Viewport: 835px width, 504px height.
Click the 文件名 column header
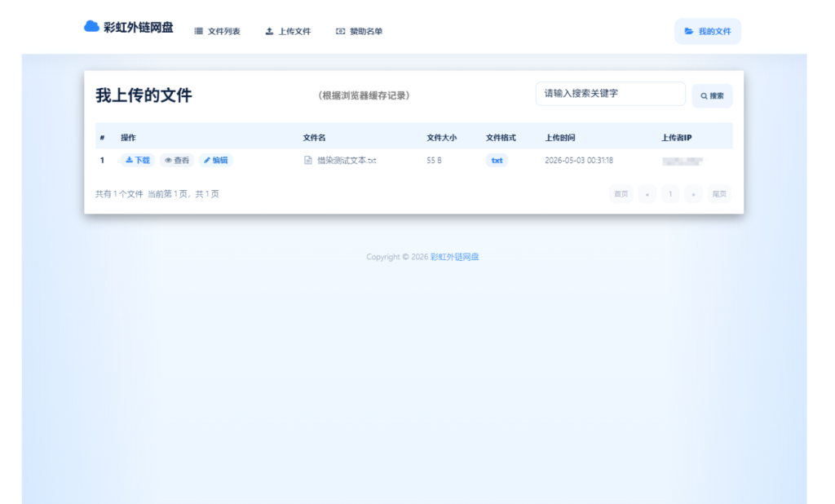(314, 138)
